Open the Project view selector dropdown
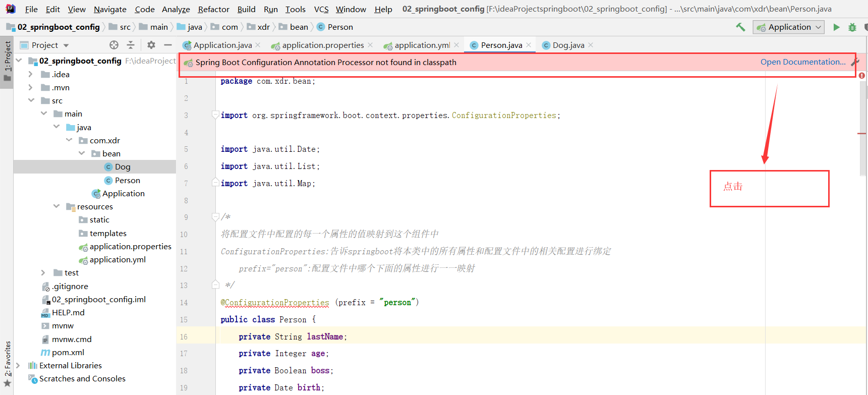This screenshot has width=868, height=395. pyautogui.click(x=44, y=45)
